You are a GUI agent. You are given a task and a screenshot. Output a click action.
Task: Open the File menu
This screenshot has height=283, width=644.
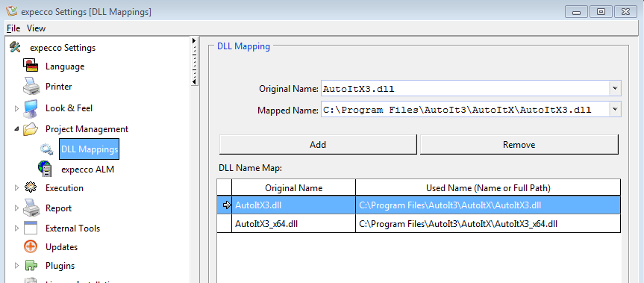pos(13,28)
